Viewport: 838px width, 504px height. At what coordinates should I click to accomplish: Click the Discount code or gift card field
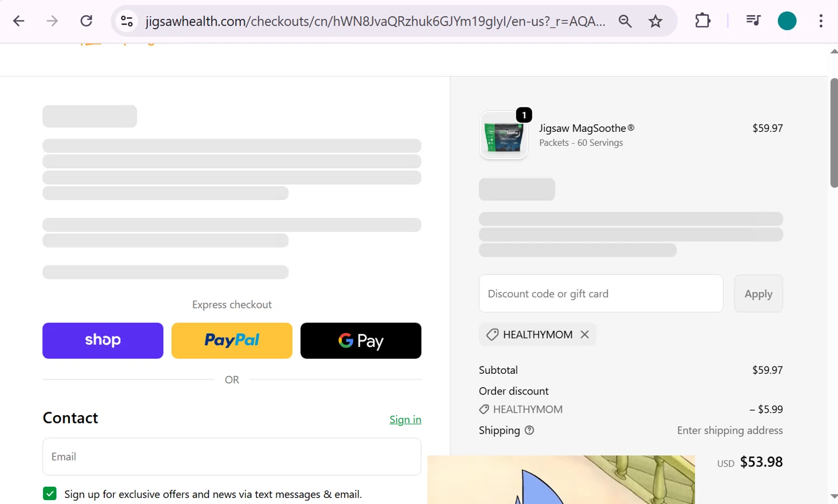coord(601,293)
